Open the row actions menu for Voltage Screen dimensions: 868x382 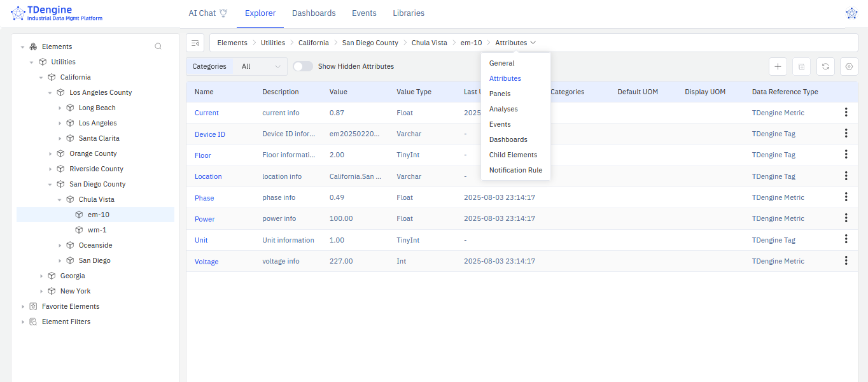(846, 260)
